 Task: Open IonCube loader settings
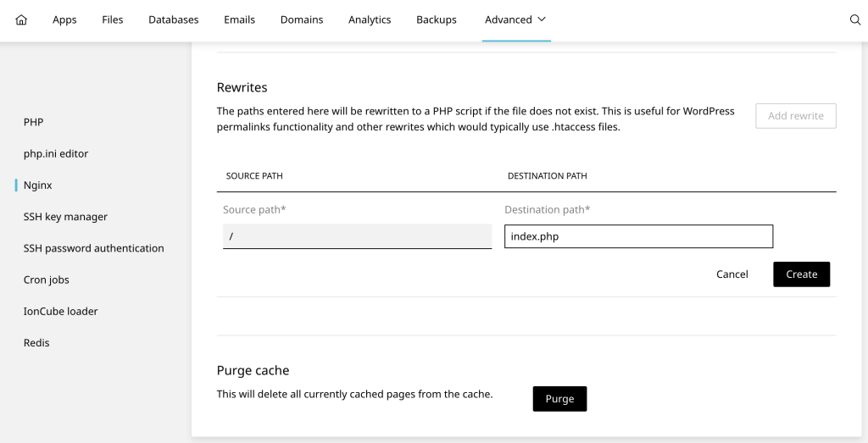(60, 312)
